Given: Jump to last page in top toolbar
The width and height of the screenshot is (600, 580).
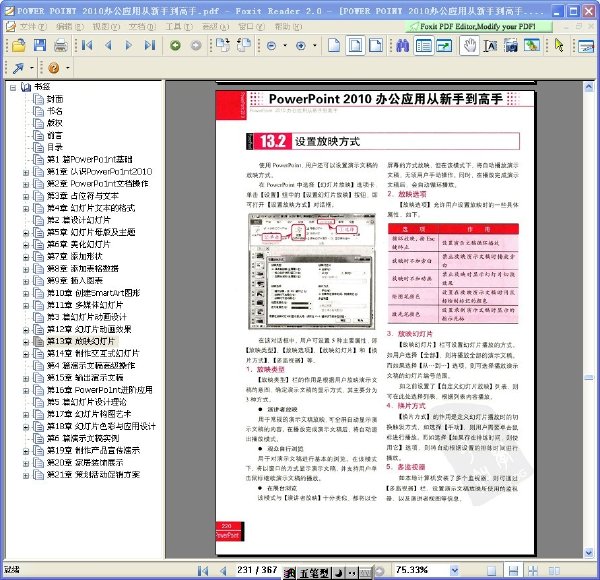Looking at the screenshot, I should (x=150, y=46).
